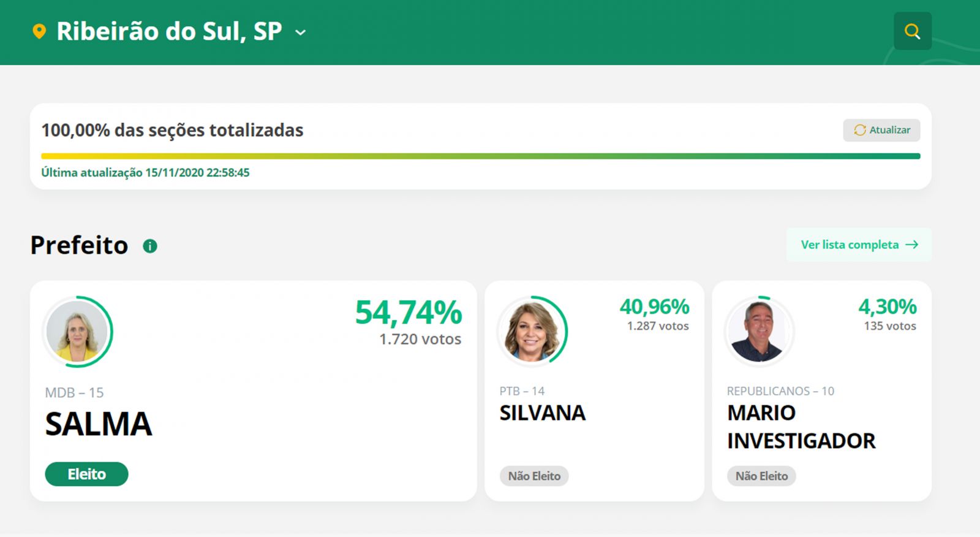The width and height of the screenshot is (980, 537).
Task: Click the arrow beside Ver lista completa
Action: point(912,245)
